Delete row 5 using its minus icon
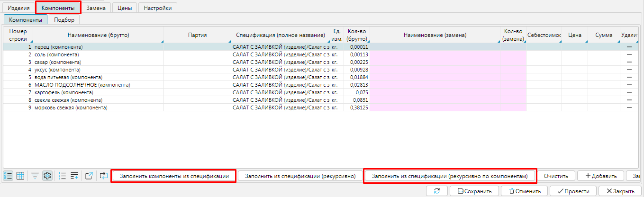Viewport: 644px width, 197px height. tap(629, 77)
